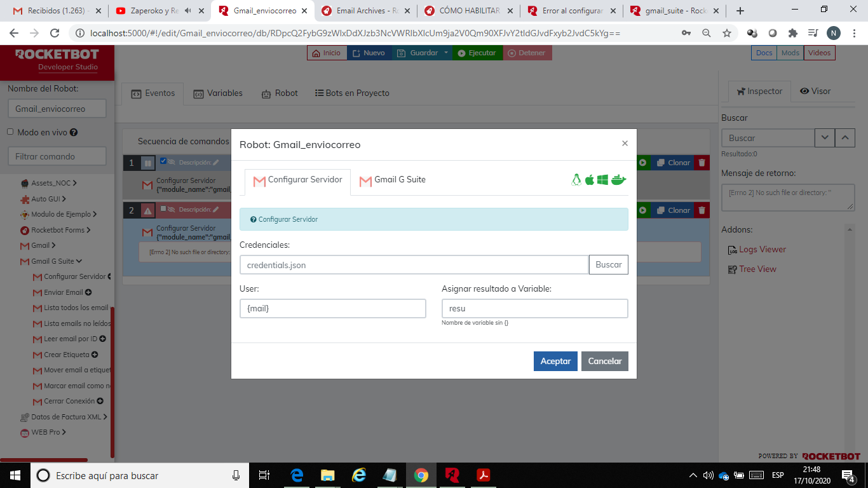Click the Apple logo icon in dialog
Image resolution: width=868 pixels, height=488 pixels.
589,180
